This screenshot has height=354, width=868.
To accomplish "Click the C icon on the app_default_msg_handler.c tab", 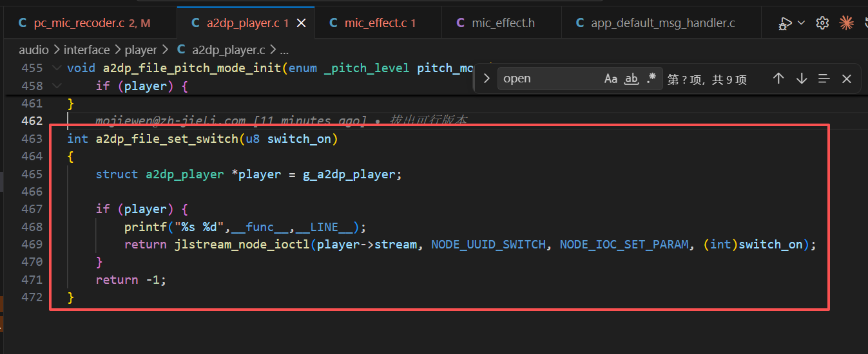I will [579, 23].
